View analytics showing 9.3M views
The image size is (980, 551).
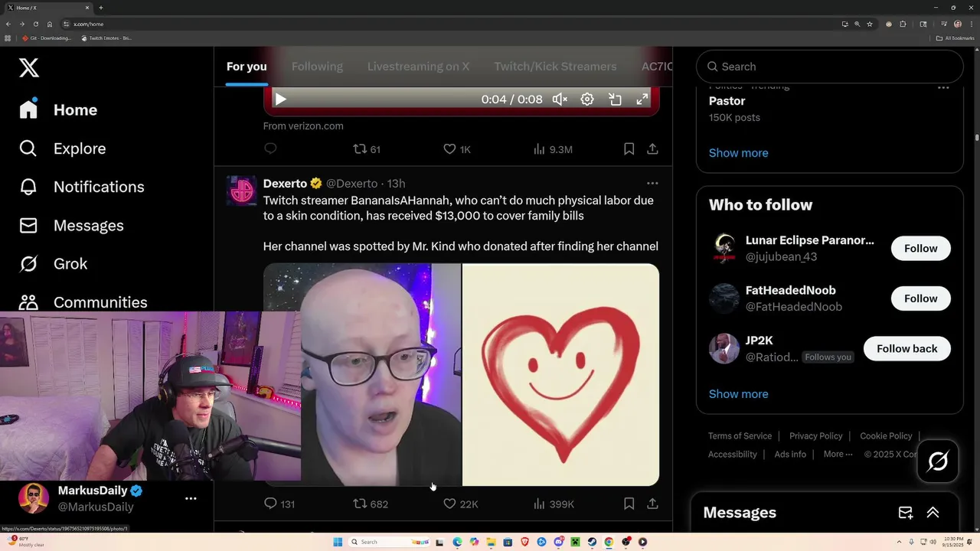tap(553, 149)
